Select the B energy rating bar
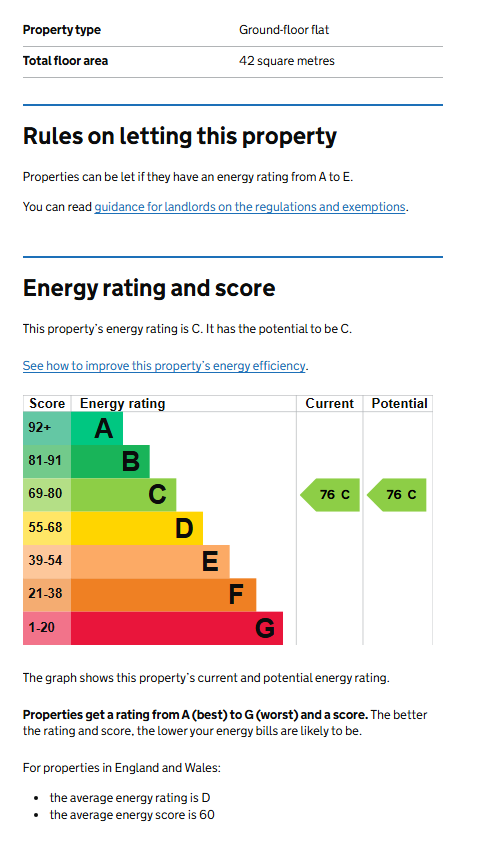Image resolution: width=496 pixels, height=855 pixels. (110, 461)
